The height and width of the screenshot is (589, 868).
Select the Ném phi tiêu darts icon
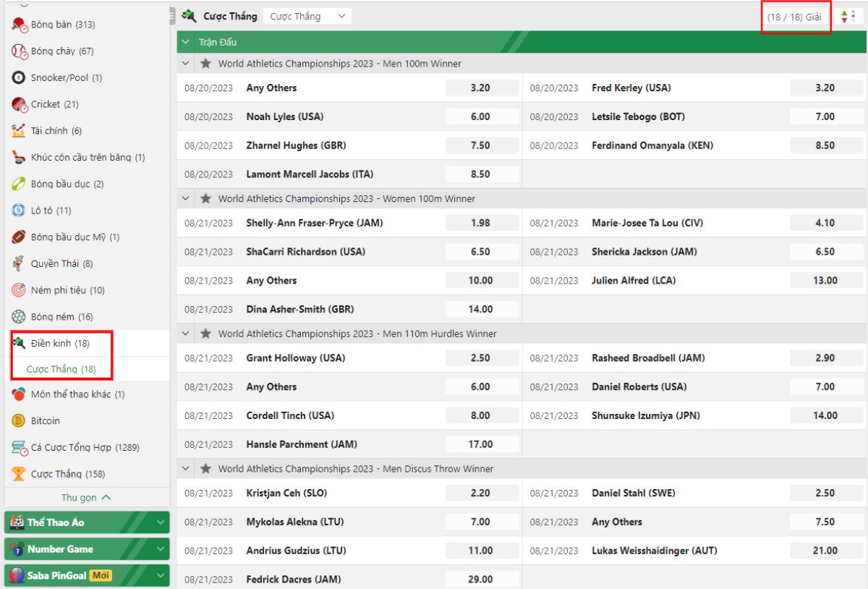[x=19, y=290]
